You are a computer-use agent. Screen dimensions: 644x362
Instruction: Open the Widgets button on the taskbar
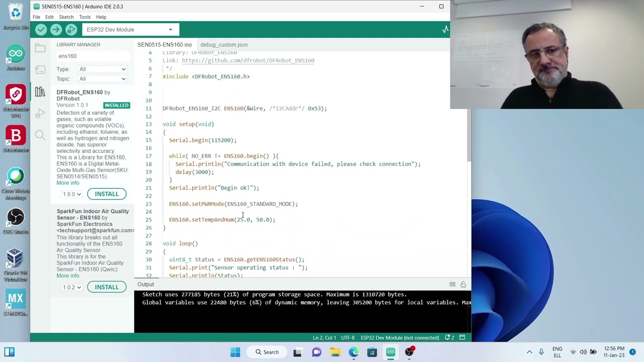point(10,352)
